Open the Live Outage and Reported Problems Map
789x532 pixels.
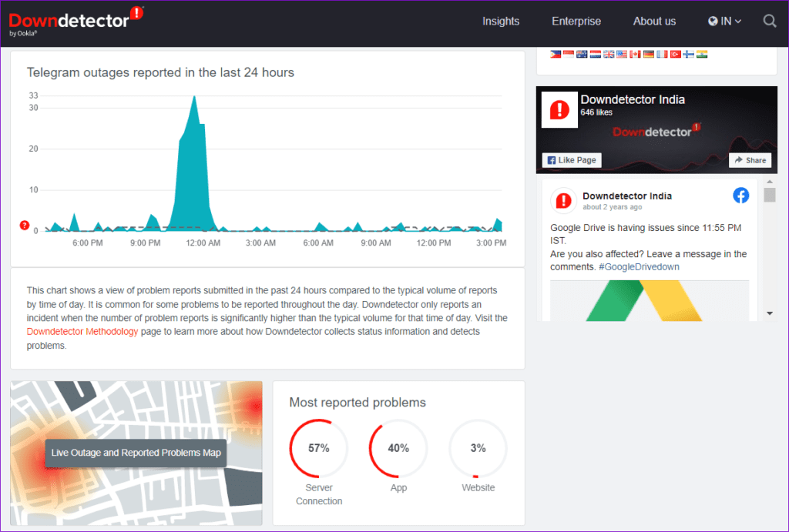pos(136,453)
